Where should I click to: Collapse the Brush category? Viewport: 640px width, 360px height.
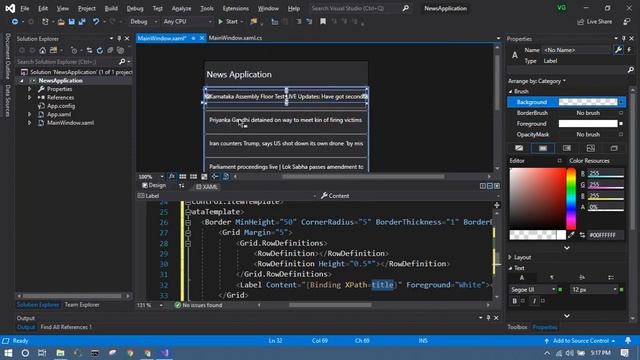pos(510,91)
